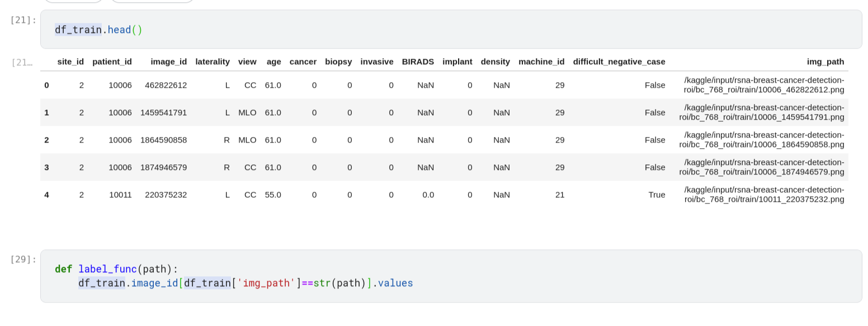This screenshot has height=326, width=868.
Task: Click the truncated output prompt of cell 21
Action: click(x=22, y=62)
